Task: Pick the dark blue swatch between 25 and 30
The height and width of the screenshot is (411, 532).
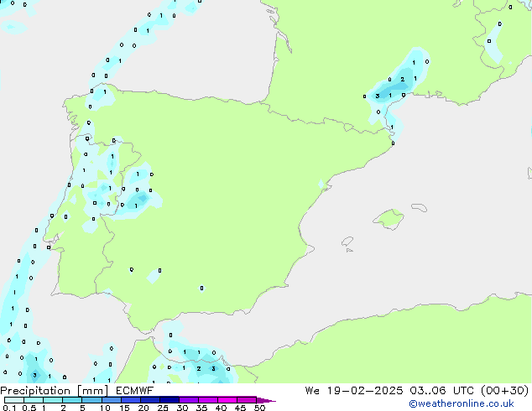Action: point(169,400)
